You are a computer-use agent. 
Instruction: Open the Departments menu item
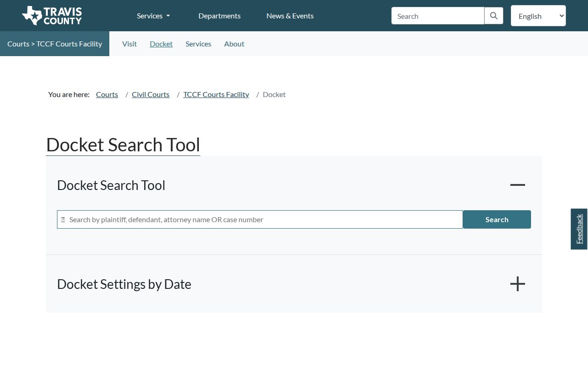pos(220,16)
